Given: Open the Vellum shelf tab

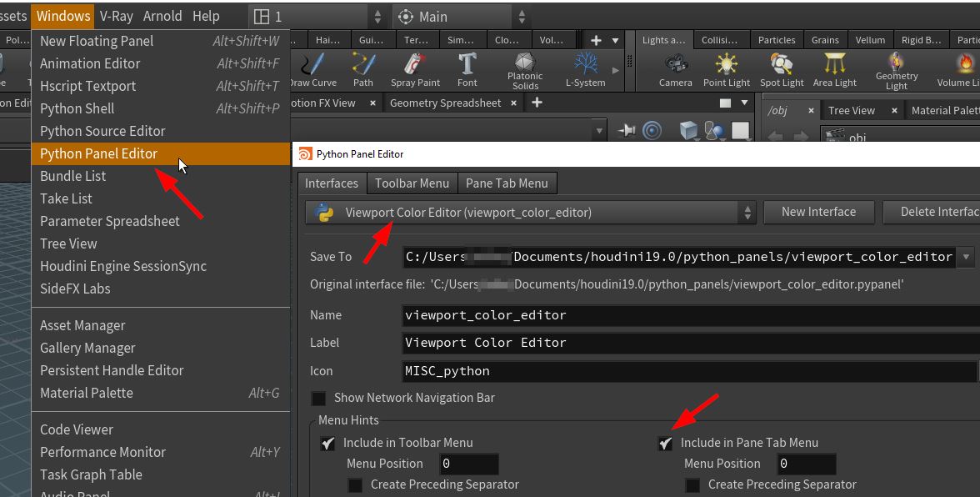Looking at the screenshot, I should click(x=870, y=40).
